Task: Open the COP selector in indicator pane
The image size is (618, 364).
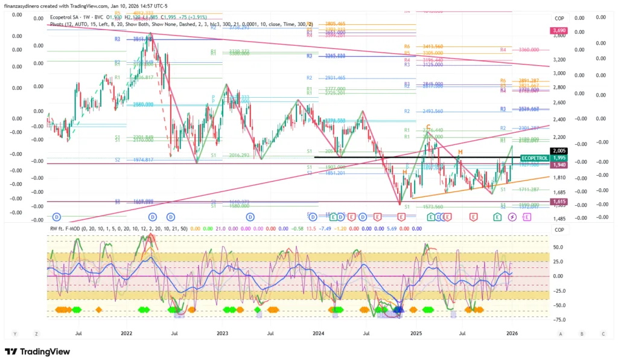Action: pyautogui.click(x=559, y=230)
